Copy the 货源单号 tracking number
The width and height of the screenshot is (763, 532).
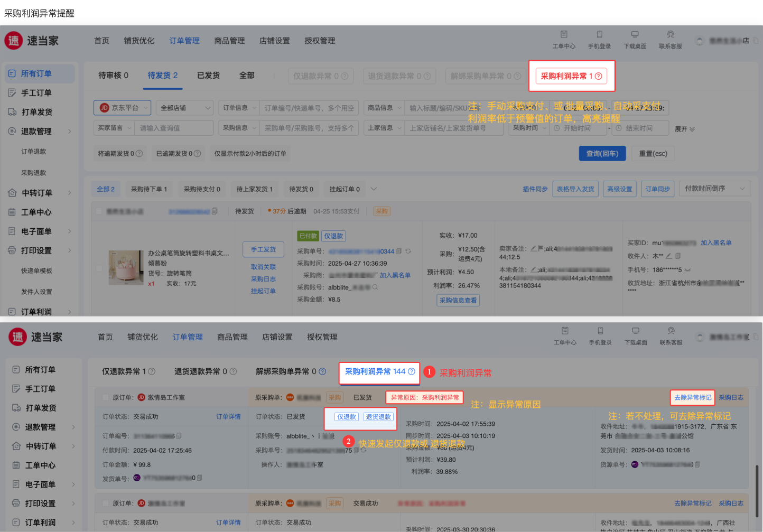tap(697, 464)
